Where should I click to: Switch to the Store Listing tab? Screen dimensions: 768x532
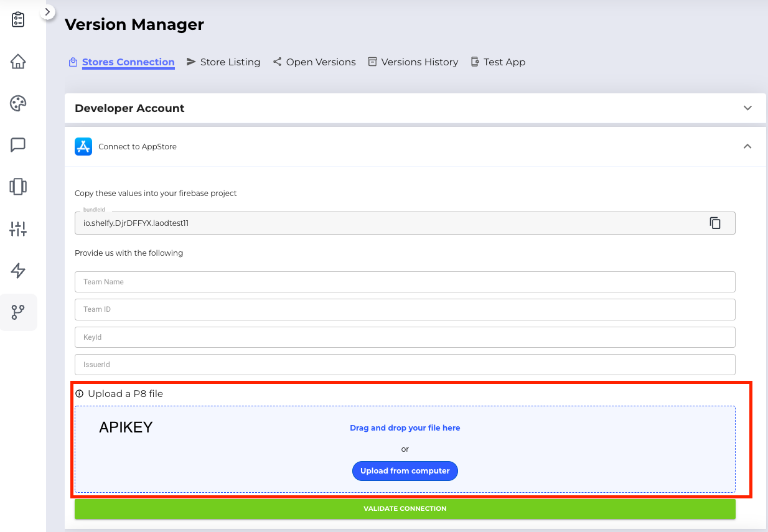point(230,62)
